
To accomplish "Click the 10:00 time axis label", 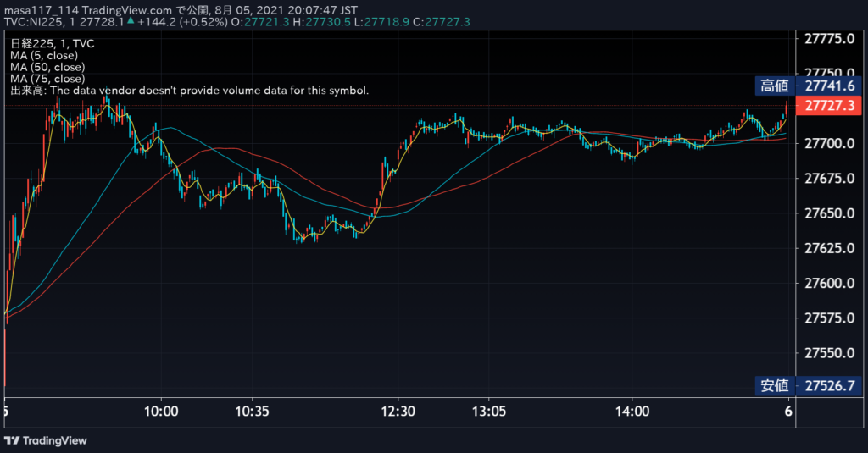I will click(161, 412).
